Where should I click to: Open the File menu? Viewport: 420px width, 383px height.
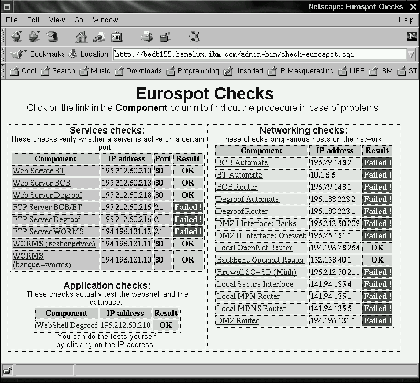[x=11, y=20]
